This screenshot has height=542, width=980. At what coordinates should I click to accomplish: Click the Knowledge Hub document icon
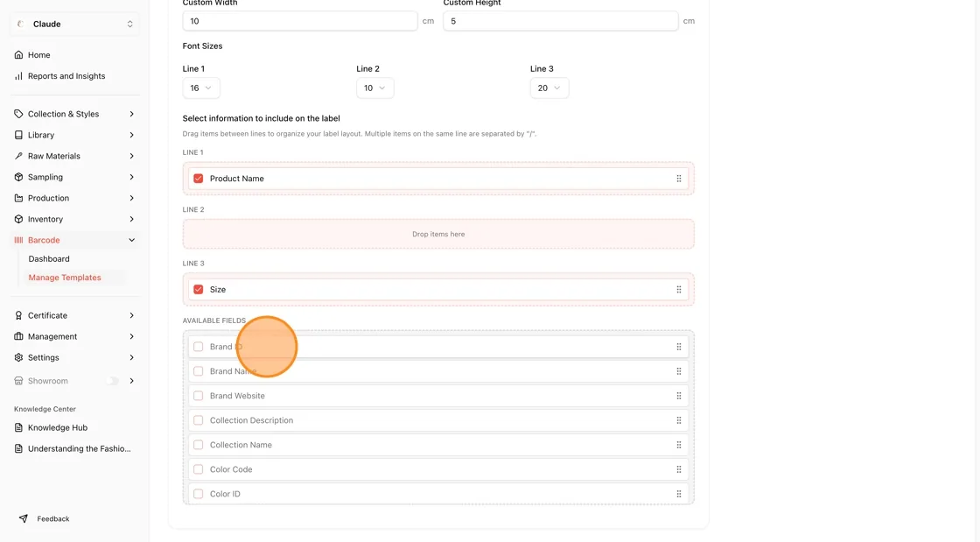click(x=18, y=427)
